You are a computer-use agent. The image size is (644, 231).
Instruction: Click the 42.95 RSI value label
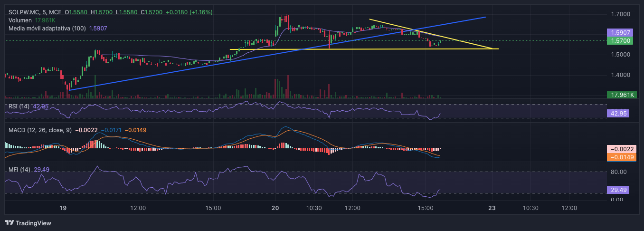coord(621,114)
